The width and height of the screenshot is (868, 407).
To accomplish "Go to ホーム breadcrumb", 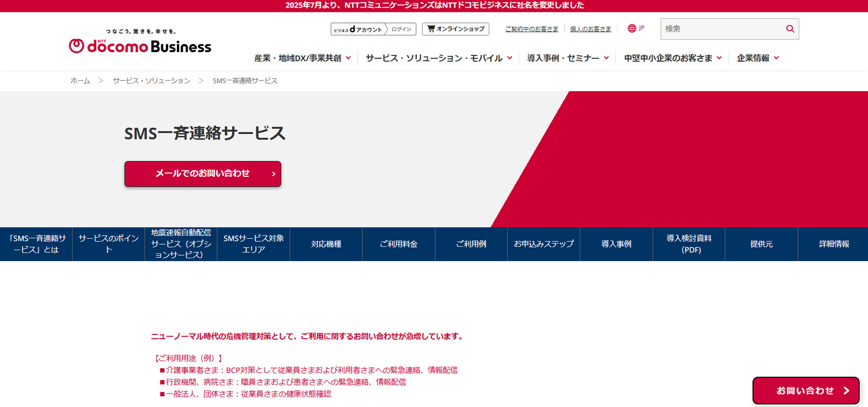I will coord(80,80).
